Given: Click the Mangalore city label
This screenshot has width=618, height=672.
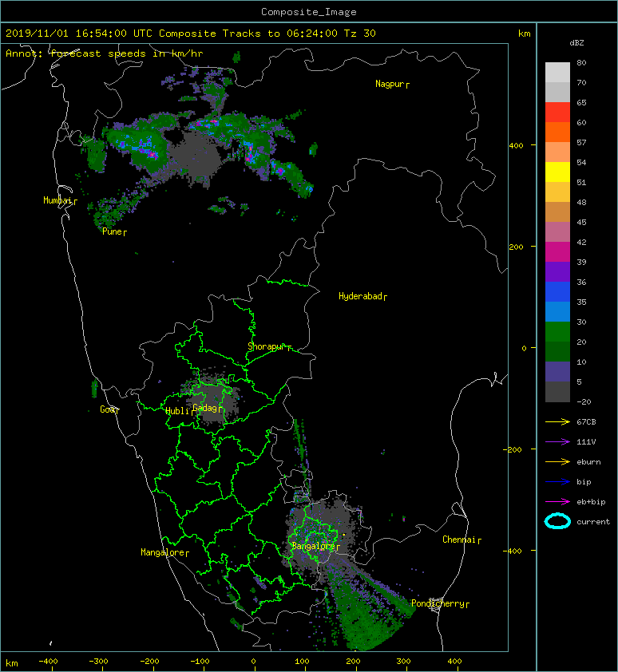Looking at the screenshot, I should coord(163,552).
